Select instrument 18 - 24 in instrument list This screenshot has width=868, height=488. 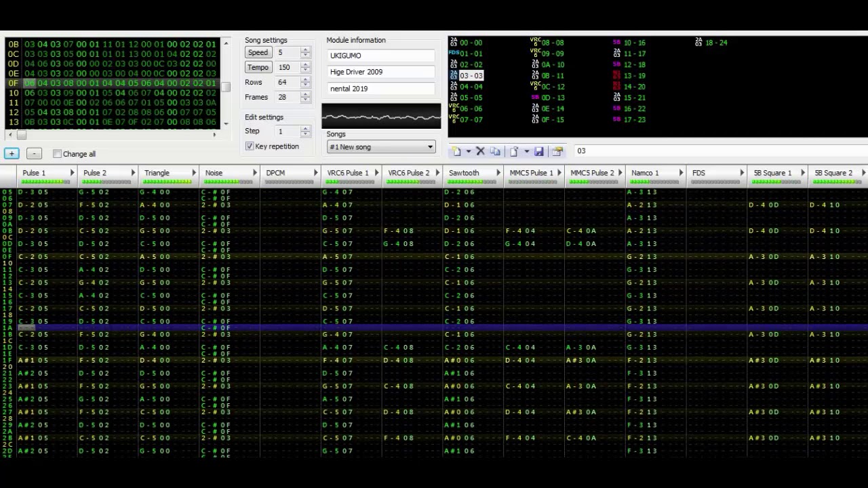coord(712,43)
